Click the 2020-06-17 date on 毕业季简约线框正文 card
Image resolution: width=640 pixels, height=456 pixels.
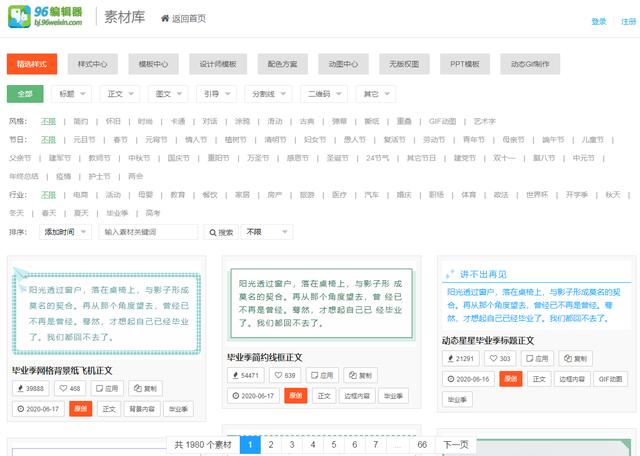point(253,396)
